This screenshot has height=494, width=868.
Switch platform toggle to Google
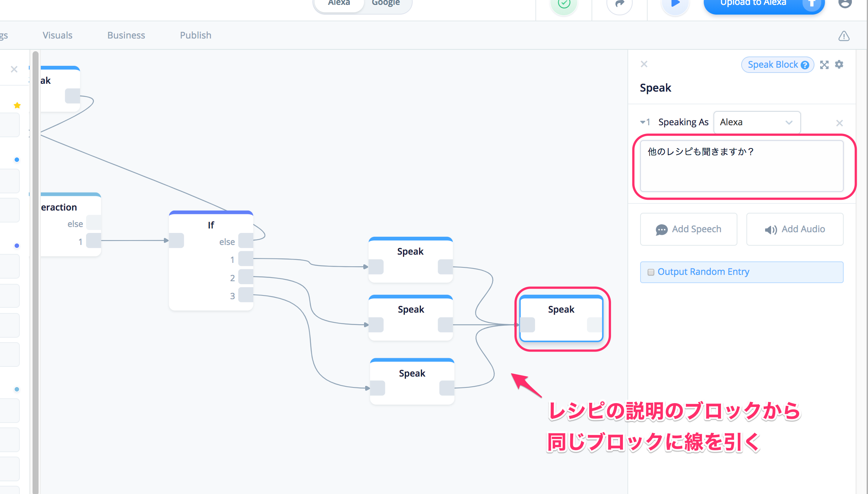(385, 4)
